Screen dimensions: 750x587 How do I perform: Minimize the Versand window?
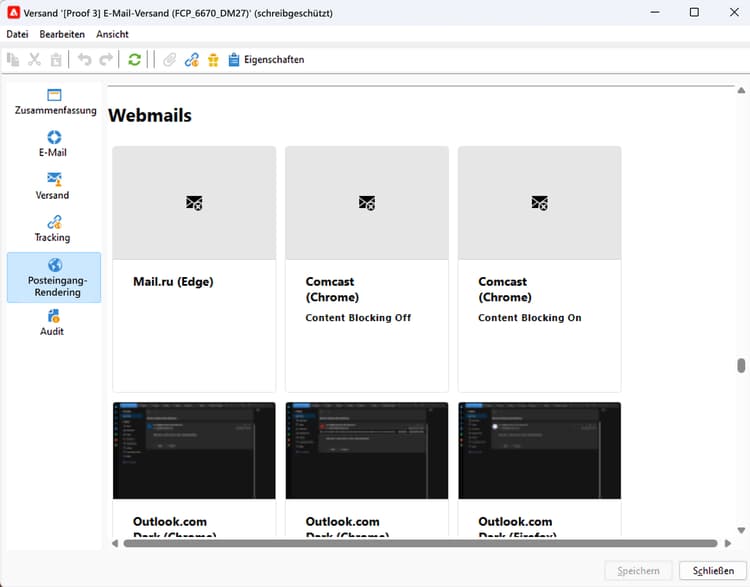pos(655,12)
